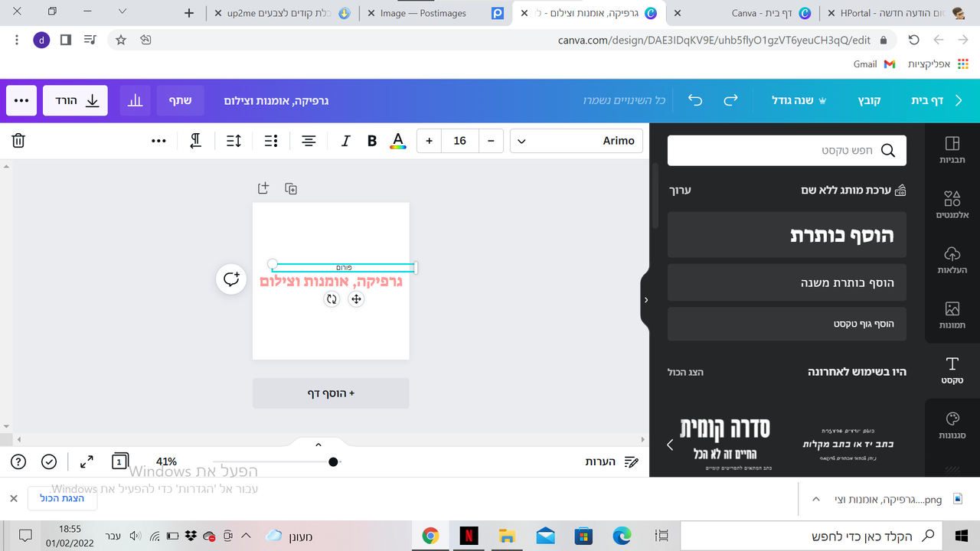
Task: Add new page icon above canvas
Action: [263, 188]
